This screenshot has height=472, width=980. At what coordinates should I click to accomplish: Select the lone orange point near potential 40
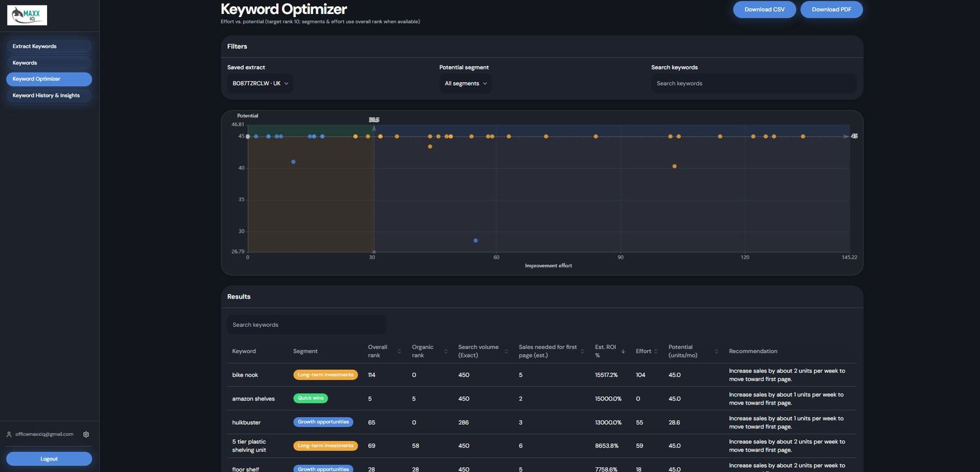(674, 167)
